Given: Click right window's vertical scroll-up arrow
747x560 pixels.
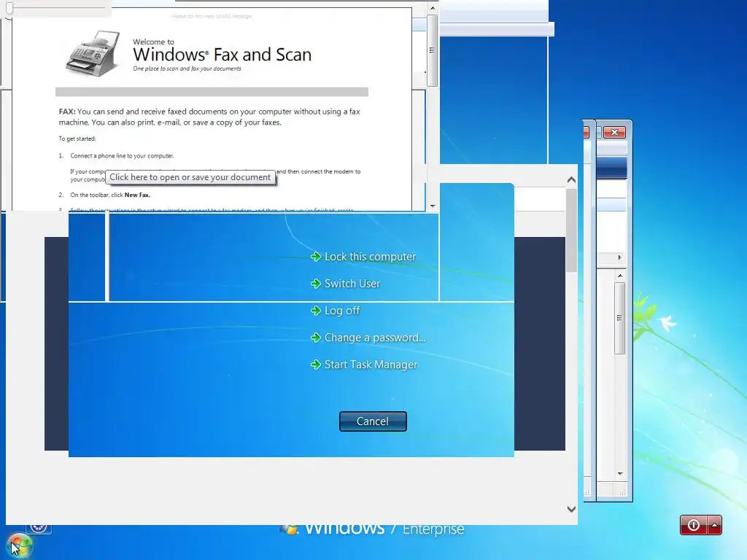Looking at the screenshot, I should [620, 276].
